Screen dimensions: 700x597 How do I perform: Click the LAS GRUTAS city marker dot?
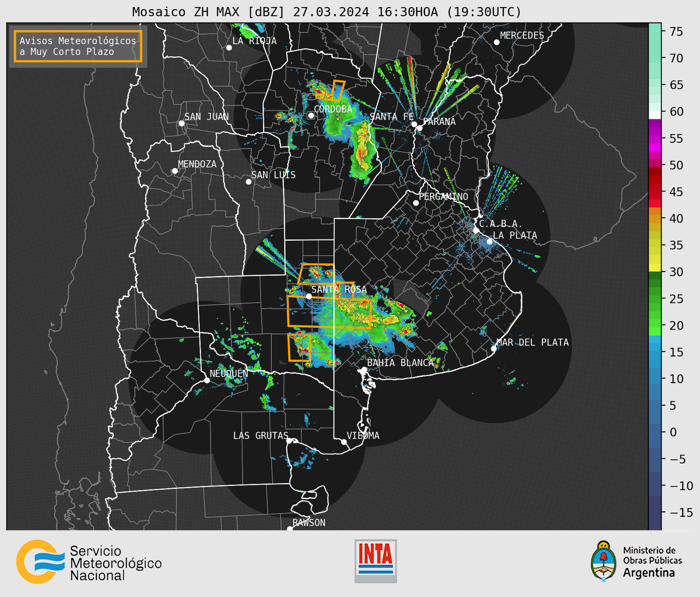[x=289, y=441]
